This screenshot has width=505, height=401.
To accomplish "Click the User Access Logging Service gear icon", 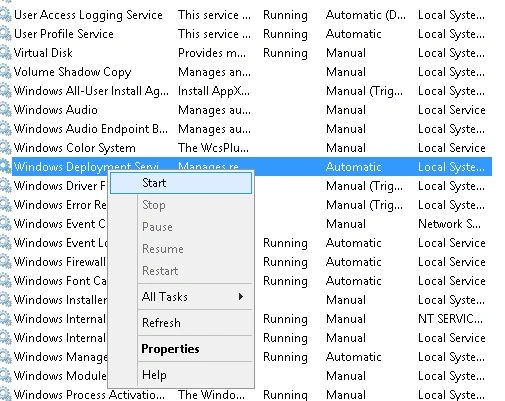I will coord(5,15).
